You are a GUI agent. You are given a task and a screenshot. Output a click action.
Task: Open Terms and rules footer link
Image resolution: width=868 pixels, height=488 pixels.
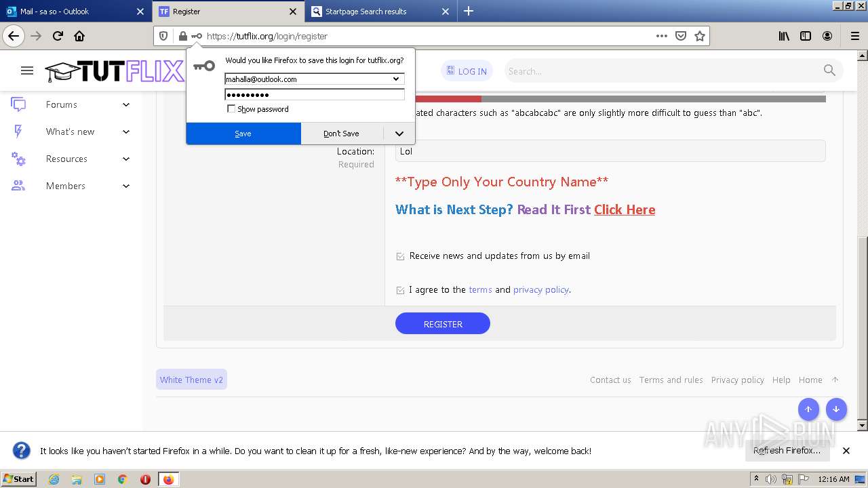[671, 380]
